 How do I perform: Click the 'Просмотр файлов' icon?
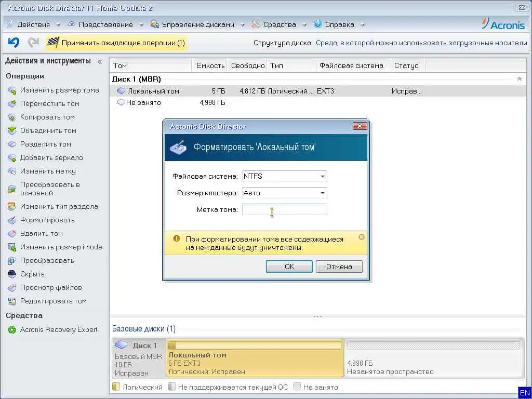coord(12,288)
